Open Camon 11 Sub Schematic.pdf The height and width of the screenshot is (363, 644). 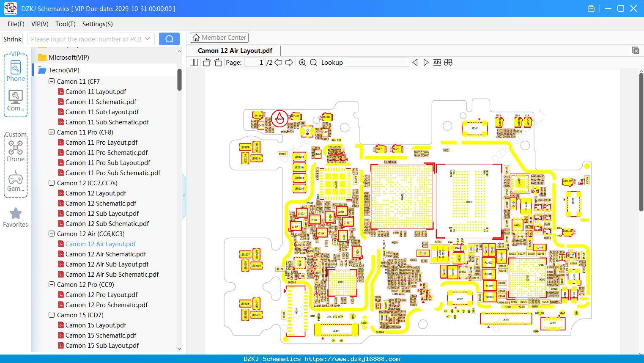point(107,122)
